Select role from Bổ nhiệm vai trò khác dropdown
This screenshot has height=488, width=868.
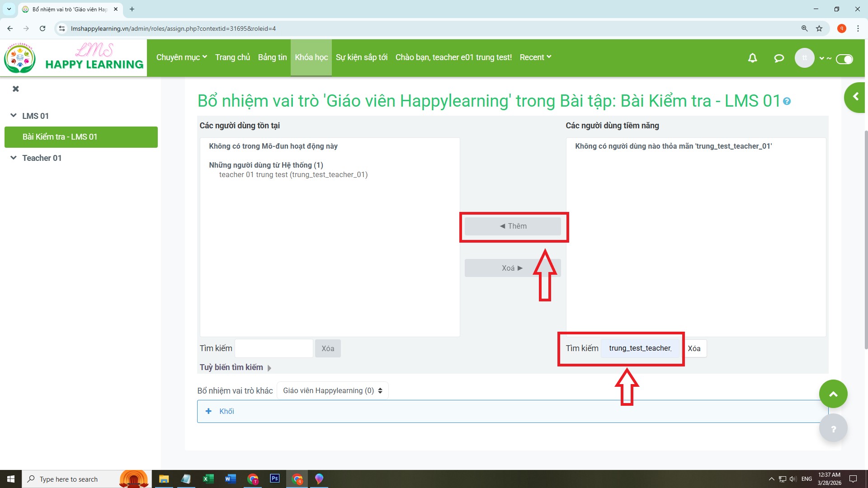pos(332,390)
